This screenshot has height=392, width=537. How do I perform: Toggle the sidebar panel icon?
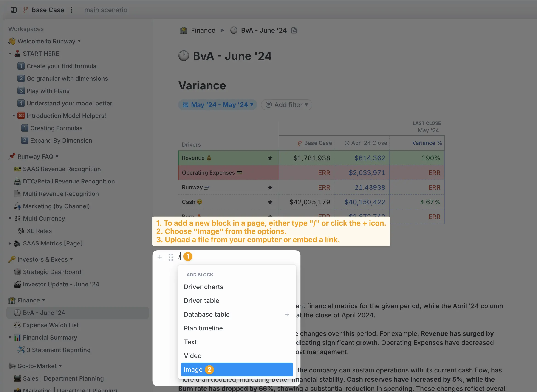14,10
